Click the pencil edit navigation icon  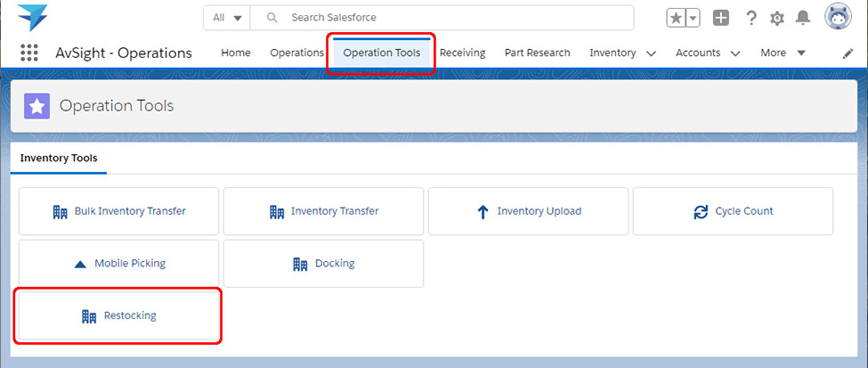(x=848, y=53)
